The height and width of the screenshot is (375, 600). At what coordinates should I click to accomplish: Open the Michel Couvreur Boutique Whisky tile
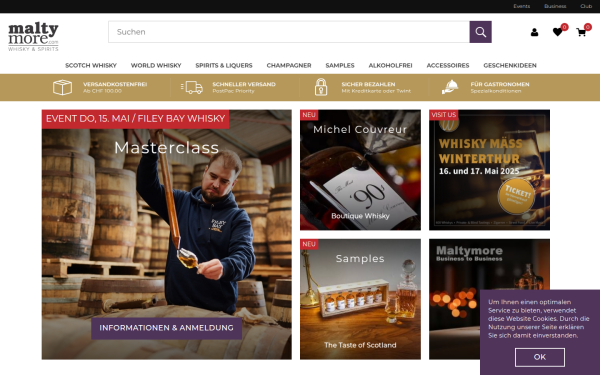coord(360,170)
